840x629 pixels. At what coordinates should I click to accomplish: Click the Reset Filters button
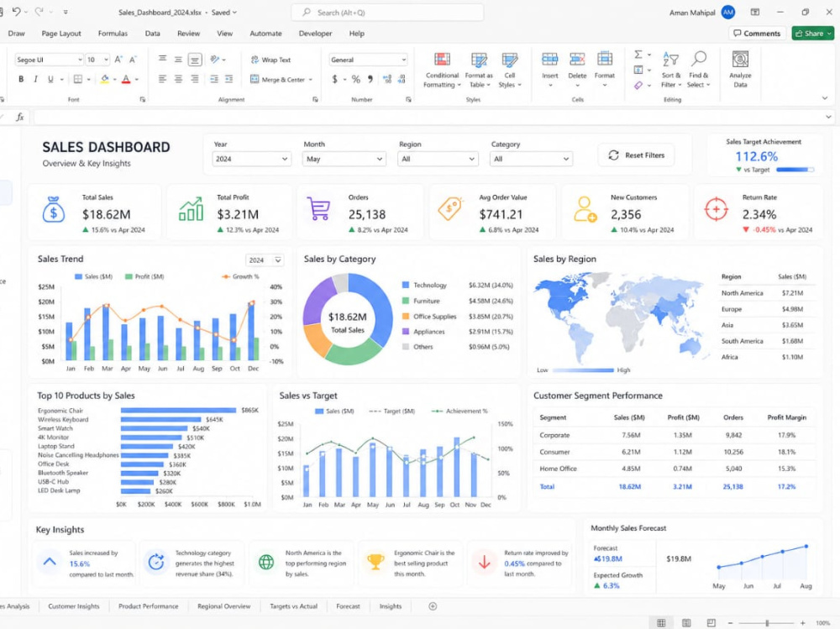point(636,155)
